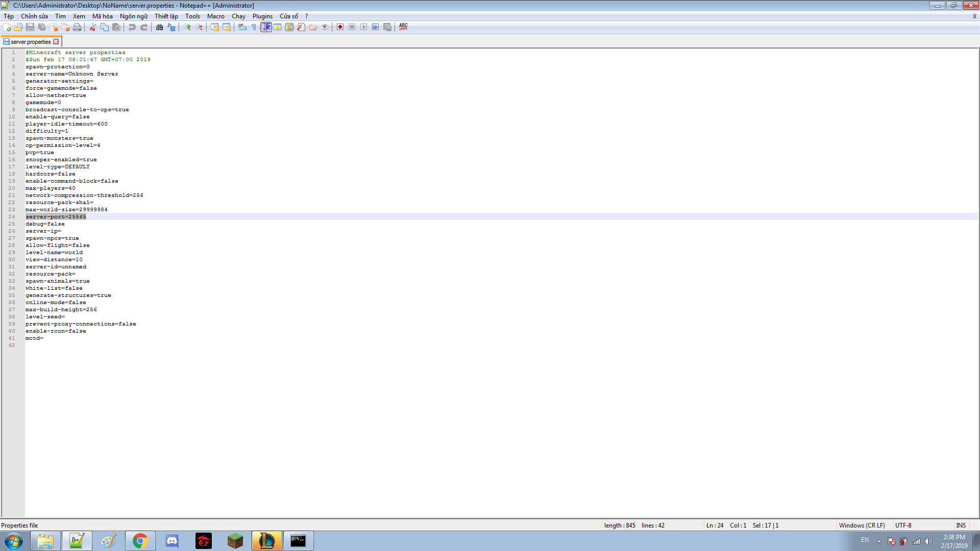Toggle the indent guide button
980x551 pixels.
[266, 27]
